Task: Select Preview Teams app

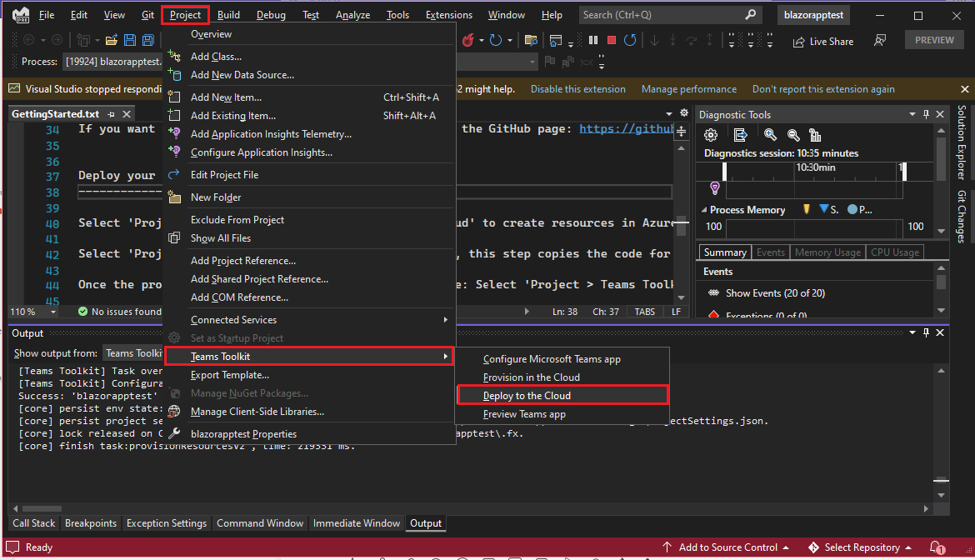Action: click(x=562, y=414)
